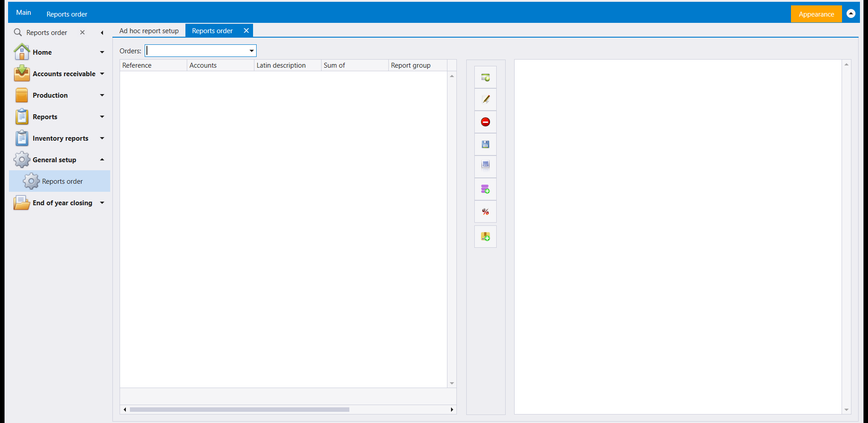Image resolution: width=868 pixels, height=423 pixels.
Task: Click the search magnifier icon in sidebar
Action: coord(18,32)
